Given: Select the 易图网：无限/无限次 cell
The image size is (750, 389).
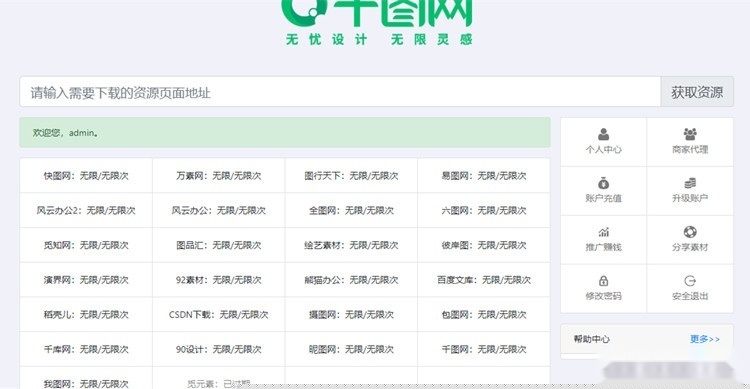Looking at the screenshot, I should [x=484, y=176].
